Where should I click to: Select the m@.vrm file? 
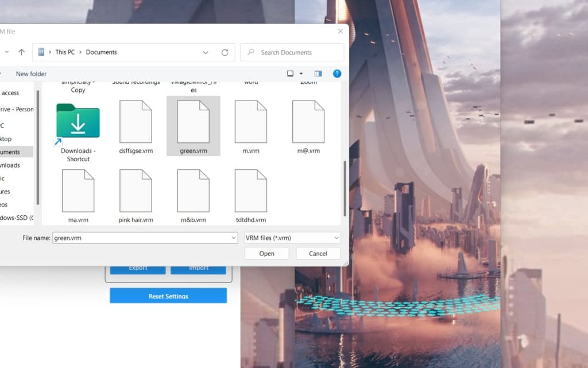tap(308, 122)
